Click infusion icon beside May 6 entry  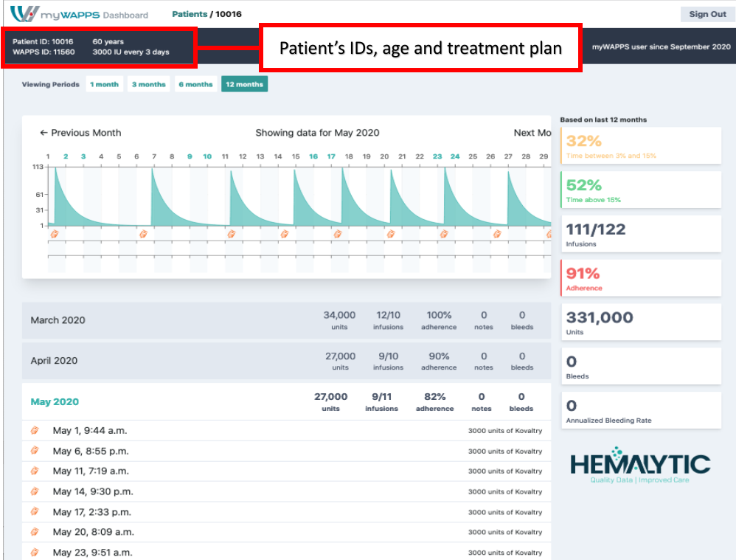tap(34, 451)
